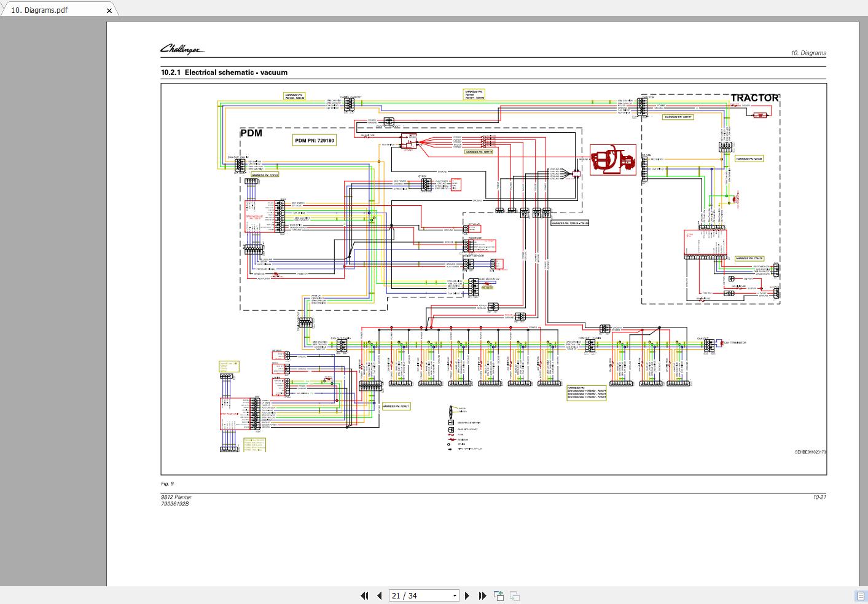Screen dimensions: 868x604
Task: Jump to last page with double-right arrow icon
Action: (482, 595)
